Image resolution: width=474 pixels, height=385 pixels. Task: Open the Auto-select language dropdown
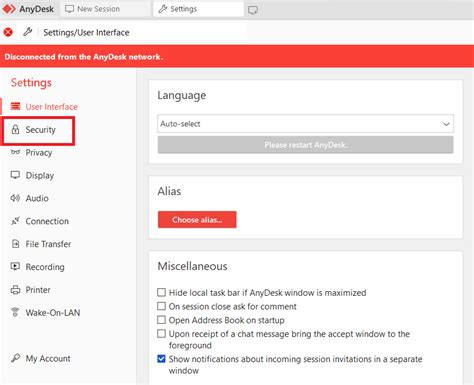click(305, 124)
